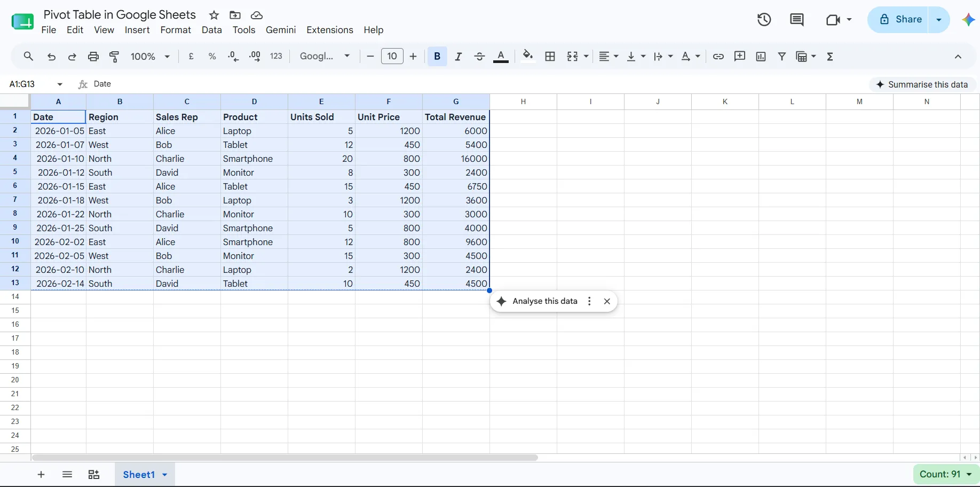The width and height of the screenshot is (980, 487).
Task: Open the functions sigma menu
Action: tap(830, 56)
